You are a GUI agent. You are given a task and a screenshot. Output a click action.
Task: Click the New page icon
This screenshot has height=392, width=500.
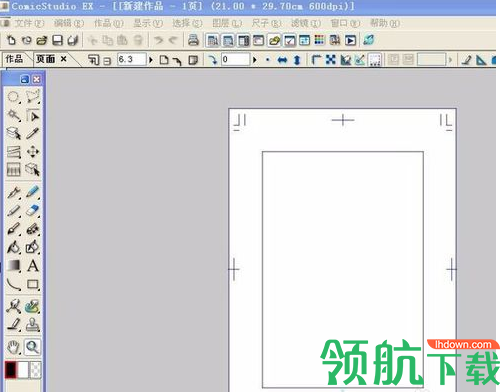[x=11, y=40]
